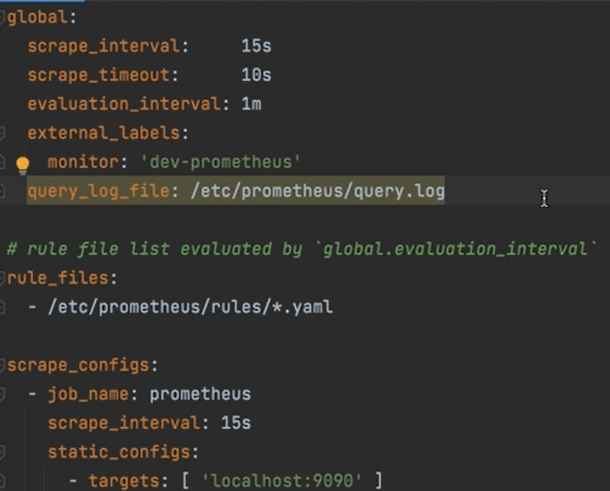Click the scrape_interval key under global

[x=103, y=46]
